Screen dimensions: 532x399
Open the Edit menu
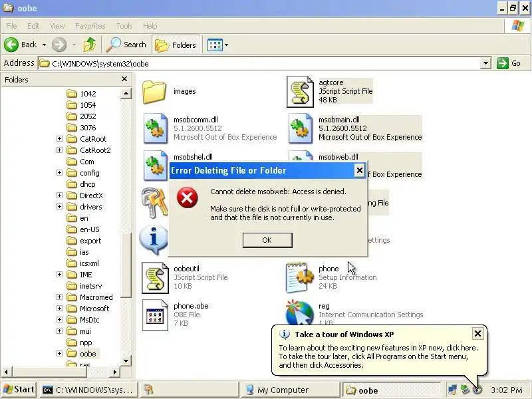pyautogui.click(x=33, y=26)
